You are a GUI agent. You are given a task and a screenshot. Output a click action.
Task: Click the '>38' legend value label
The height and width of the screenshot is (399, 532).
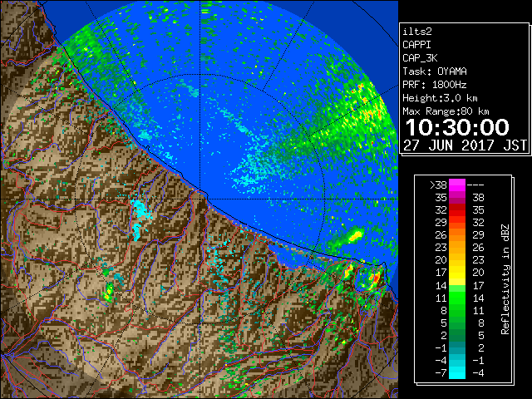[x=438, y=185]
